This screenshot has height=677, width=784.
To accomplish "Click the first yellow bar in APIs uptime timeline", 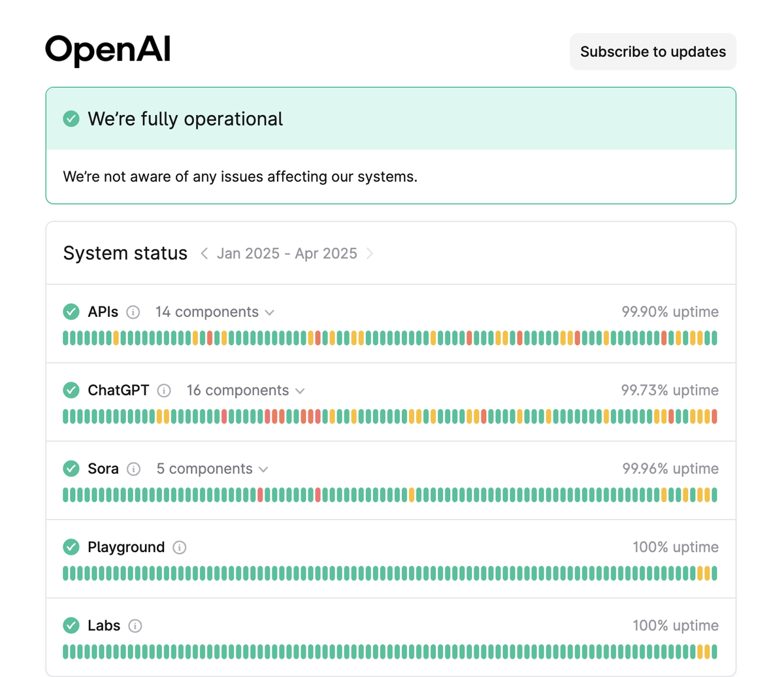I will point(116,338).
